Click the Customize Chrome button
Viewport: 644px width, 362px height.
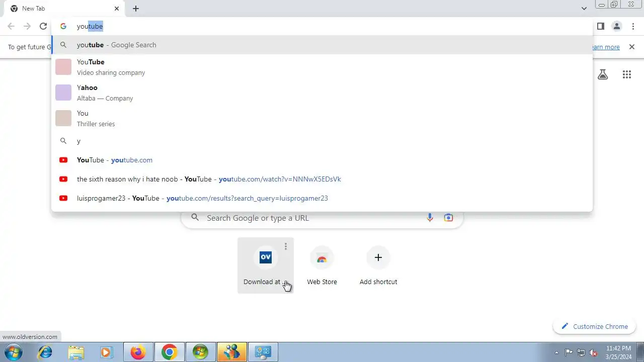tap(595, 326)
